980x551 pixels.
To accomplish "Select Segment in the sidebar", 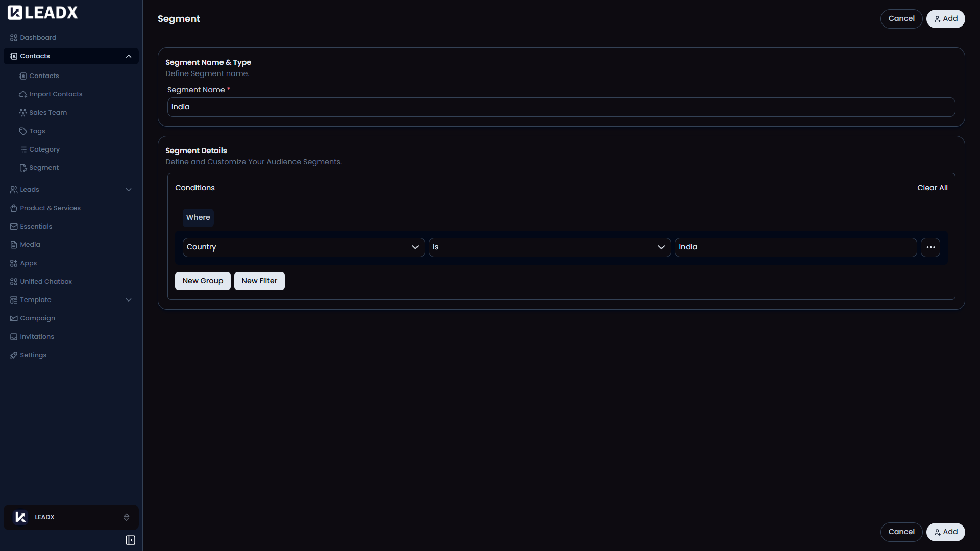I will coord(43,167).
